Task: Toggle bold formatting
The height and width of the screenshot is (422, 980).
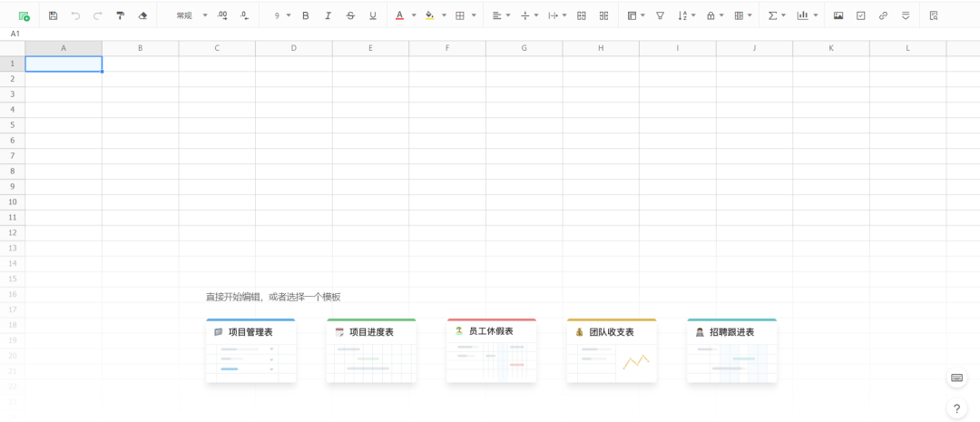Action: (305, 15)
